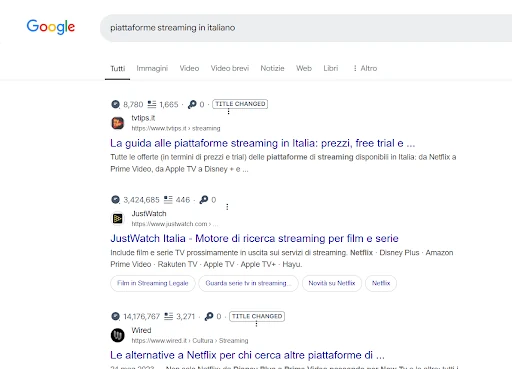Screen dimensions: 512x369
Task: Focus the search box with 'piattaforme streaming in italiano'
Action: click(x=306, y=28)
